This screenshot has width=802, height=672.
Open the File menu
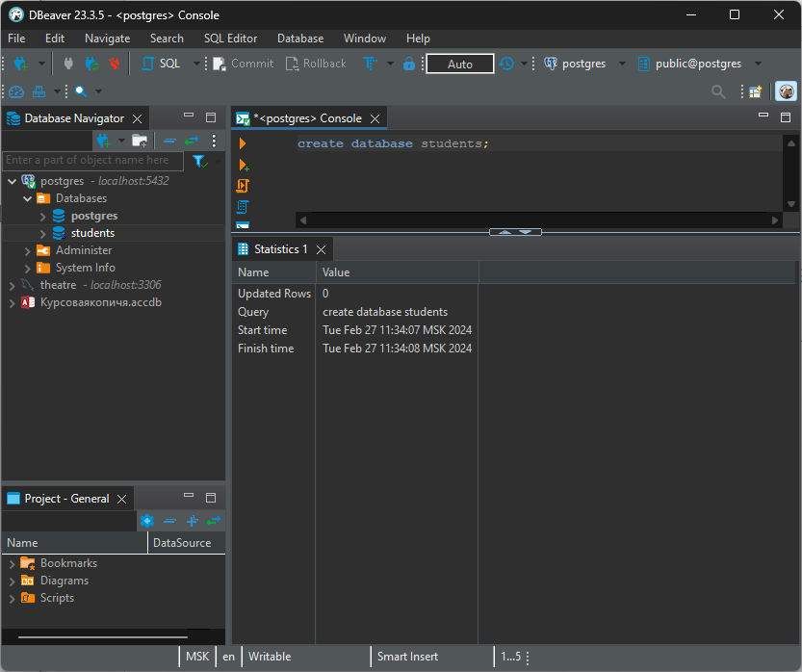[x=16, y=39]
